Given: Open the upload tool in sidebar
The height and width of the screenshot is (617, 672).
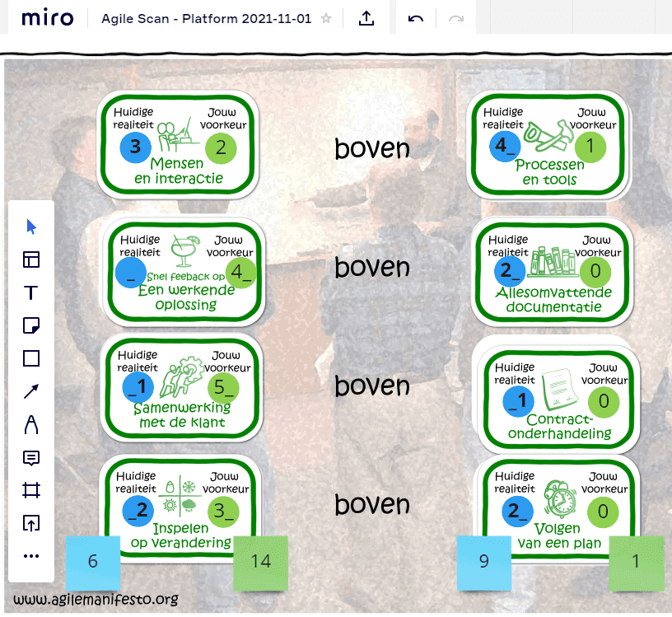Looking at the screenshot, I should 30,523.
